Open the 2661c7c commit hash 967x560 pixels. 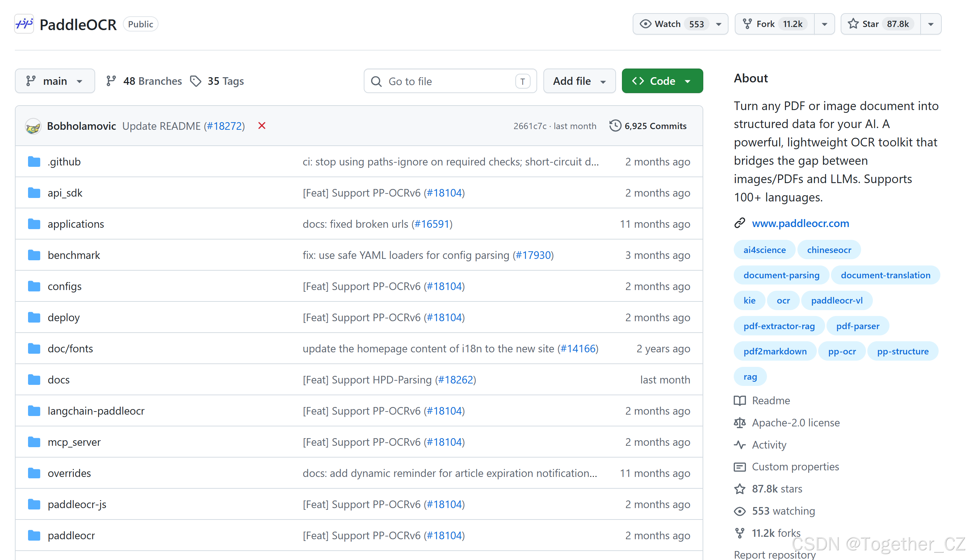(530, 126)
